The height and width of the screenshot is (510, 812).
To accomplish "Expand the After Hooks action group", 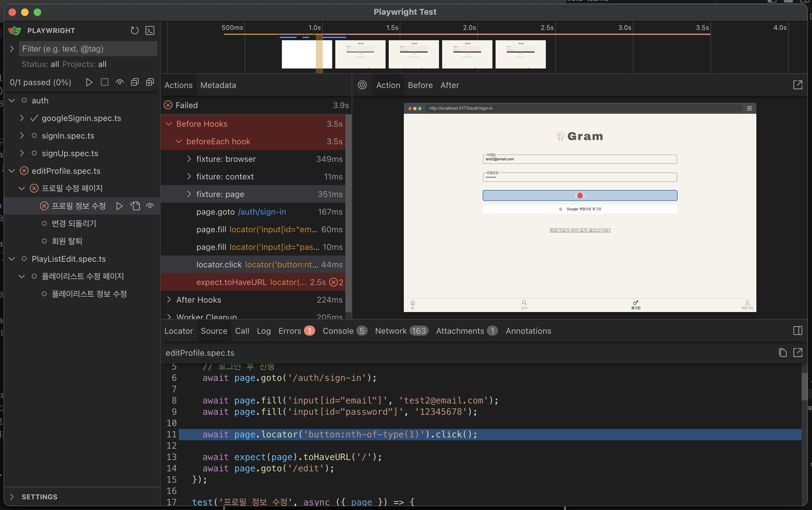I will 169,300.
